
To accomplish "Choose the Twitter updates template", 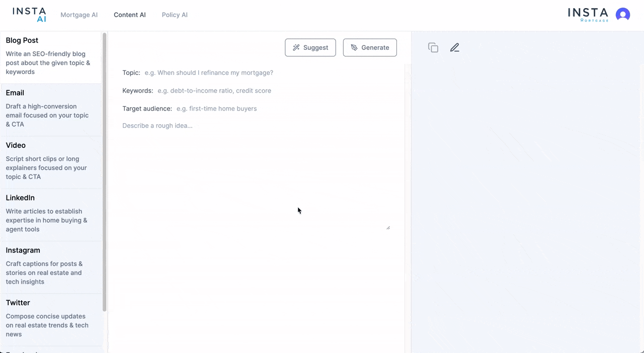I will (50, 318).
